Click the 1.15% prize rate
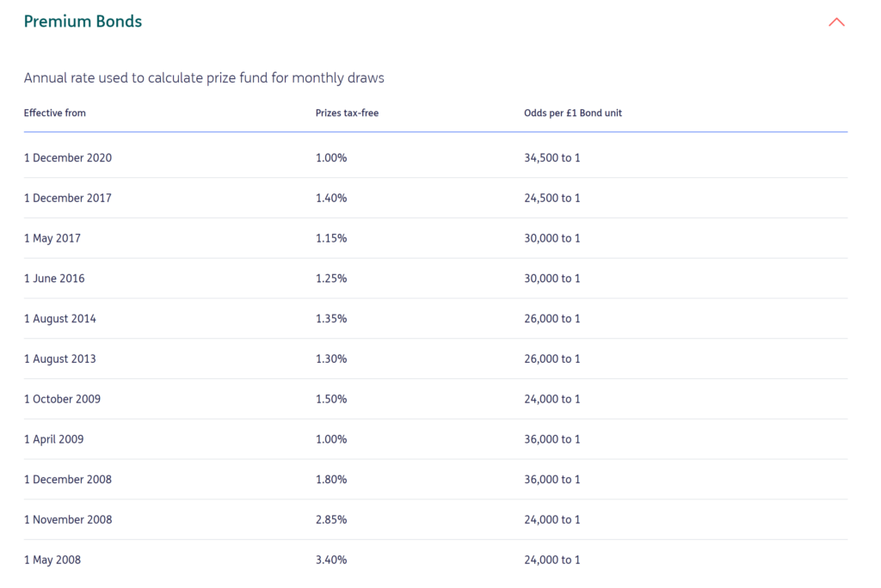This screenshot has width=881, height=588. [x=331, y=238]
